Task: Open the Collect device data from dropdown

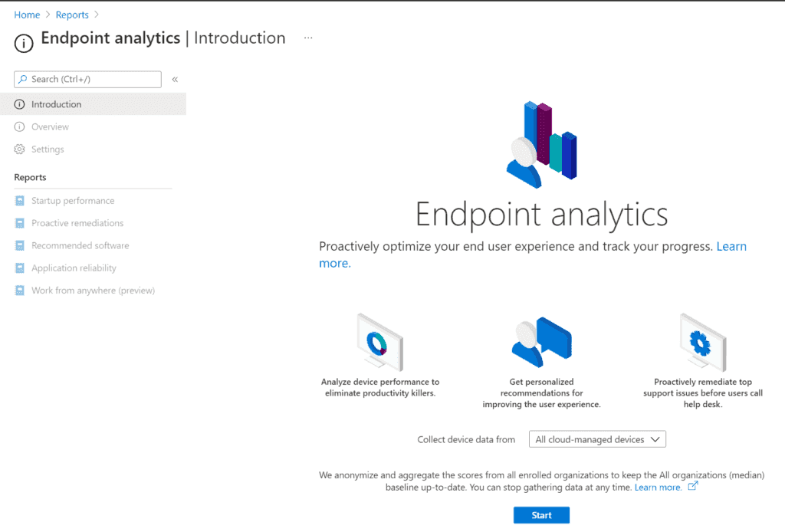Action: tap(597, 439)
